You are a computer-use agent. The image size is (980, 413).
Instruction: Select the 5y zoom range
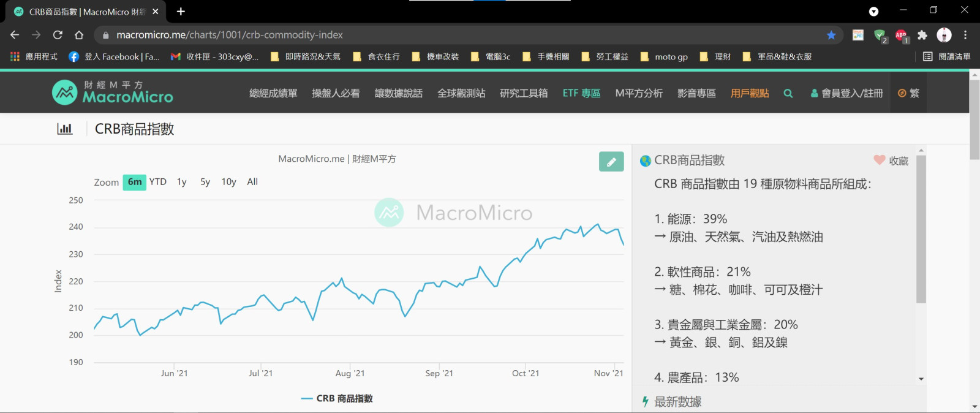(x=205, y=182)
